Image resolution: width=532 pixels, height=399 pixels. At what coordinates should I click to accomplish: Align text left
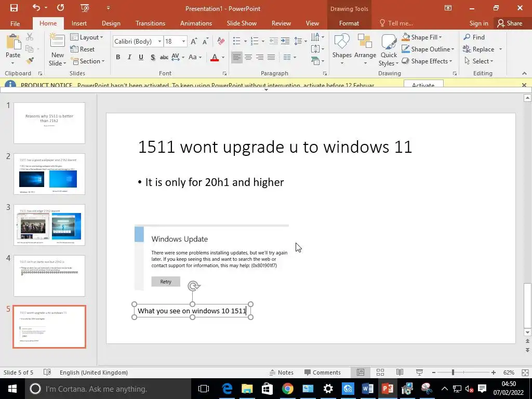click(x=237, y=57)
